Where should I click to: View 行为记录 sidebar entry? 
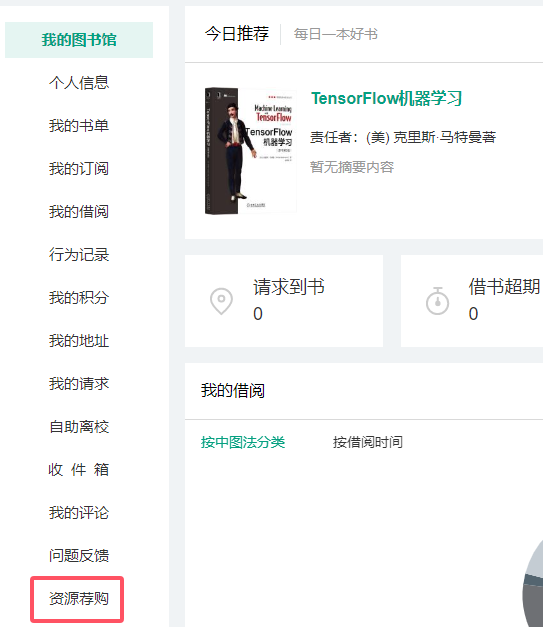pos(79,255)
